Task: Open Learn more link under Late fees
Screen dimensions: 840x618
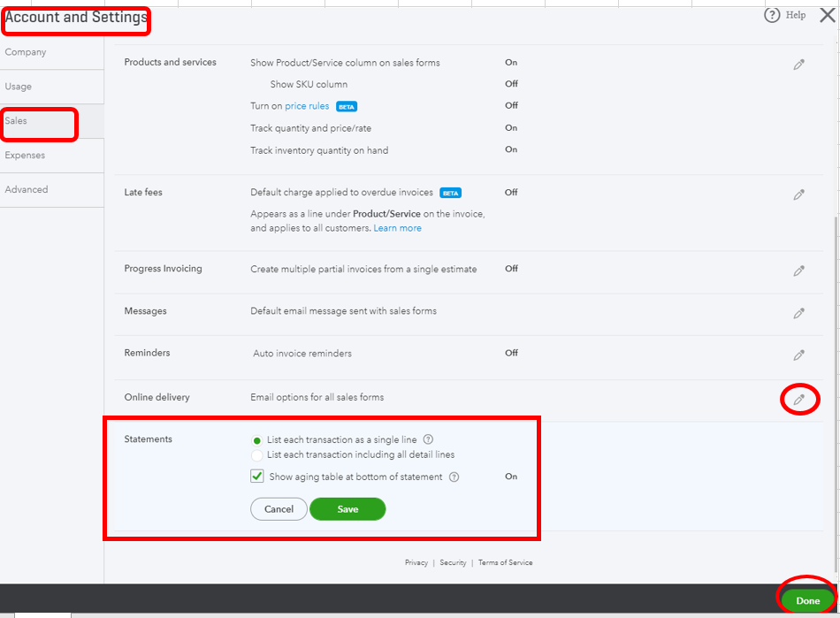Action: pyautogui.click(x=398, y=228)
